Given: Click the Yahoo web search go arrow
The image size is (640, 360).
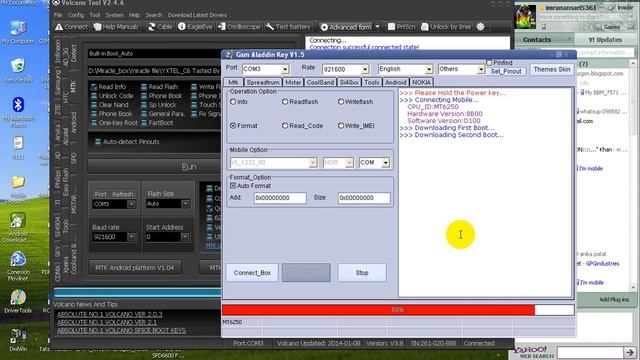Looking at the screenshot, I should coord(630,352).
